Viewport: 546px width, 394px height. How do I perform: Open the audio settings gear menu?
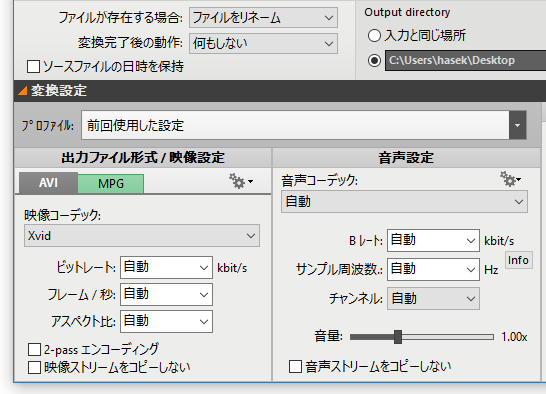[x=510, y=179]
